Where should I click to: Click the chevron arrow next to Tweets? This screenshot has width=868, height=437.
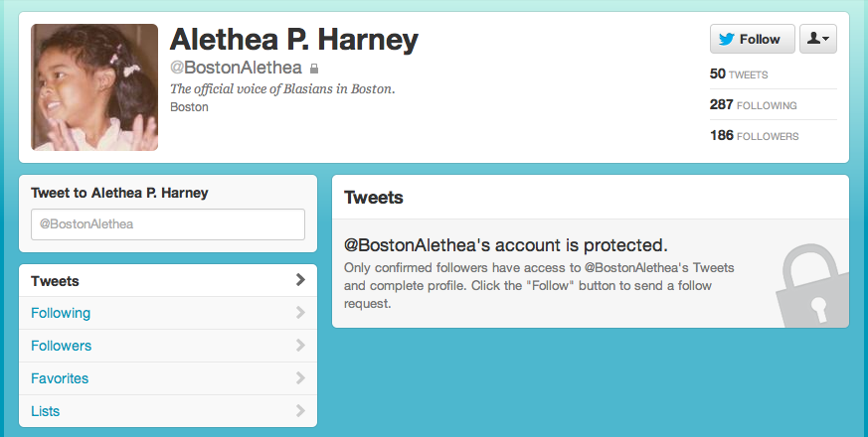(x=300, y=280)
